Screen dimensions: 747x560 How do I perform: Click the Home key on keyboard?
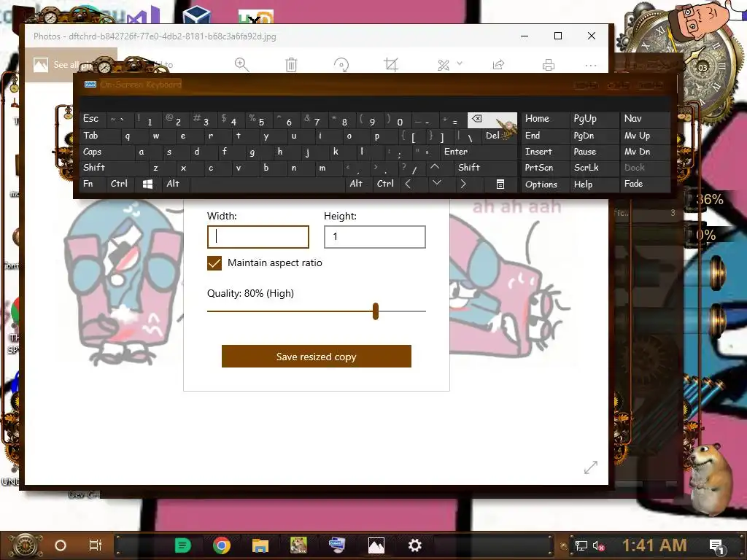point(546,119)
